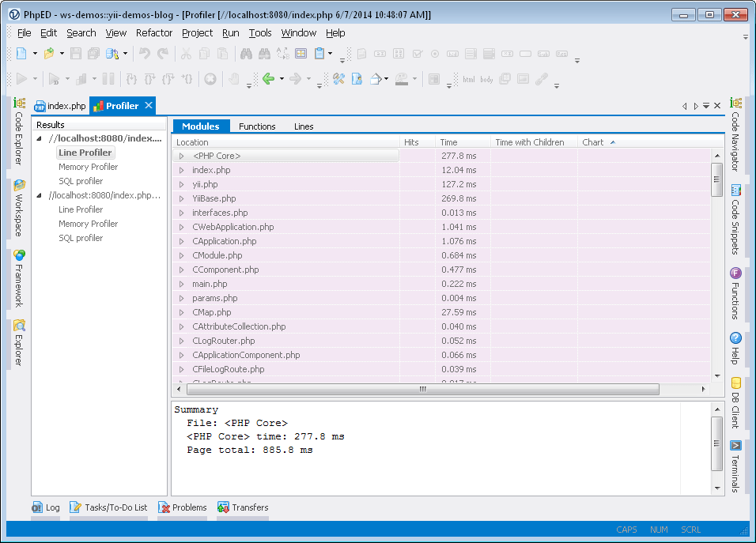Image resolution: width=756 pixels, height=543 pixels.
Task: Collapse the first localhost:8080 results tree
Action: 38,138
